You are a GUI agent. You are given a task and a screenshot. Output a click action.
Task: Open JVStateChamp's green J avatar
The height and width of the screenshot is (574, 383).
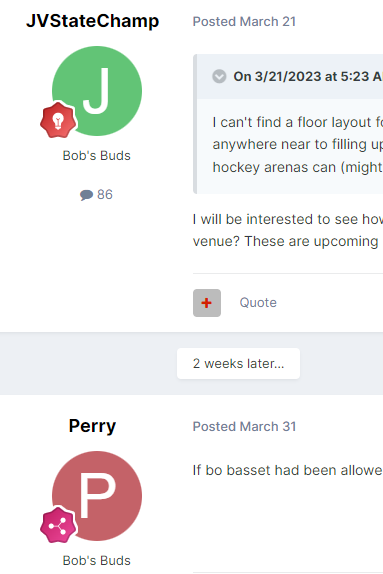pyautogui.click(x=97, y=91)
